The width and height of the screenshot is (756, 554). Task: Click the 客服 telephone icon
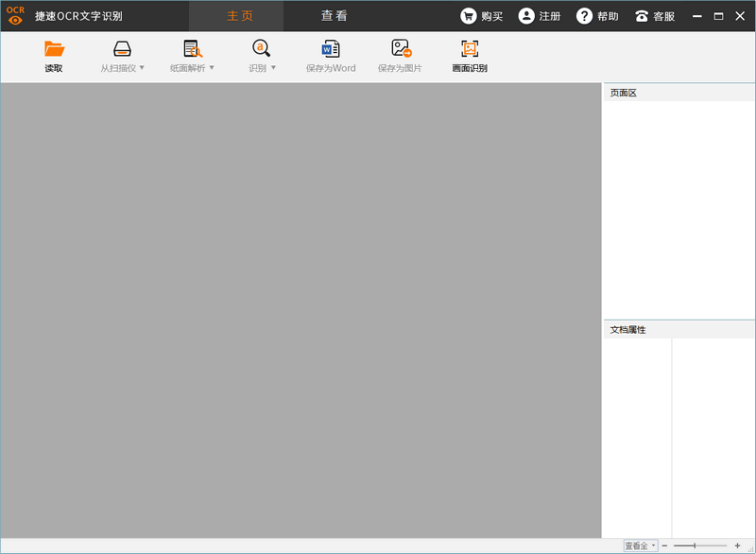click(642, 16)
